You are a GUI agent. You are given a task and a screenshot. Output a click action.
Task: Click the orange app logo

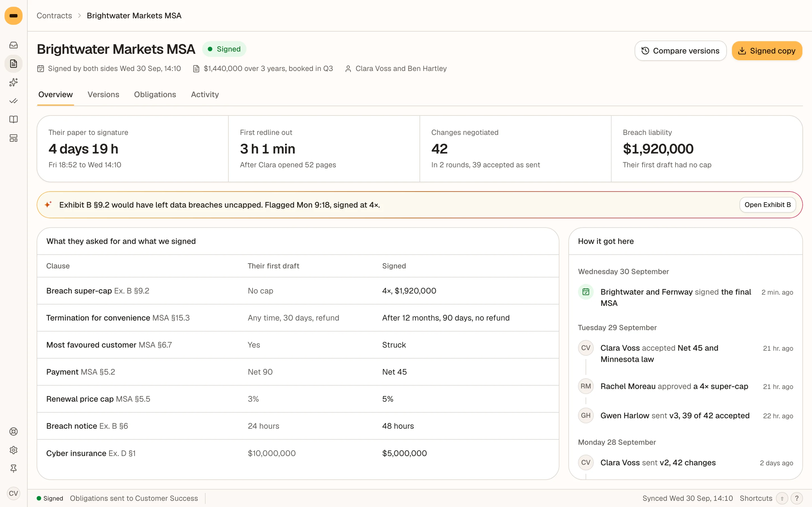pyautogui.click(x=14, y=16)
